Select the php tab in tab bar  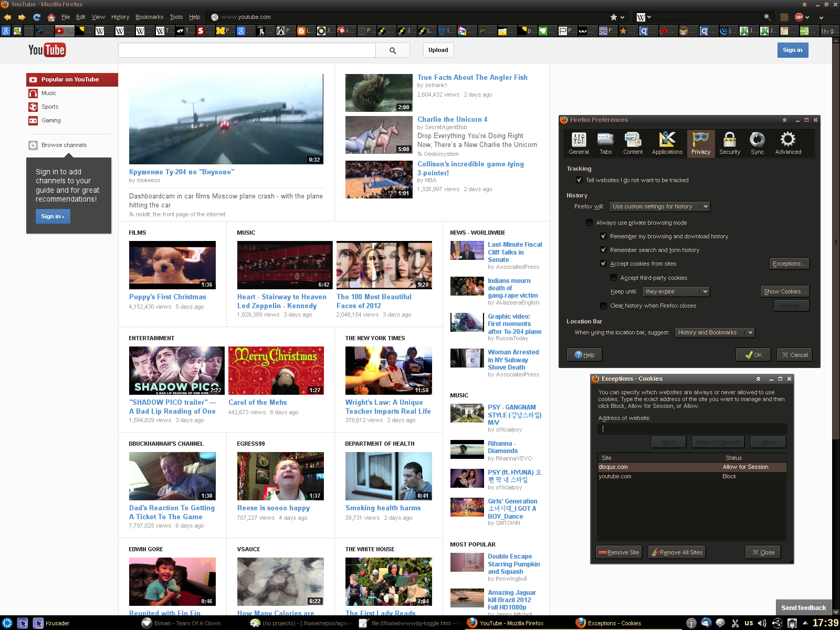pyautogui.click(x=607, y=31)
